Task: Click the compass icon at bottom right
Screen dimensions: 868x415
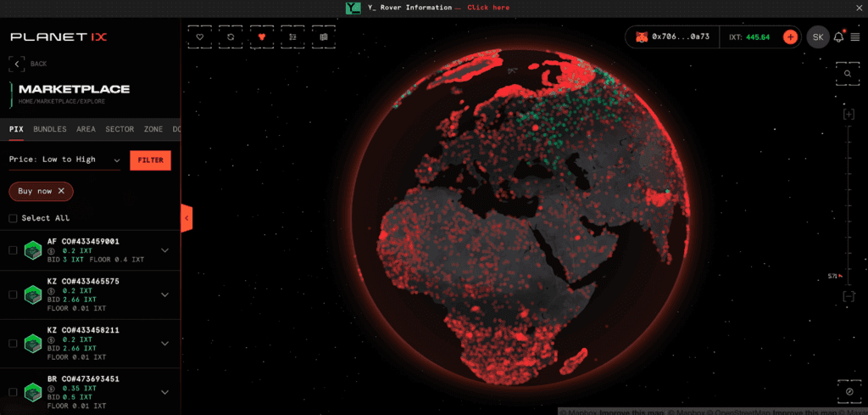Action: 849,391
